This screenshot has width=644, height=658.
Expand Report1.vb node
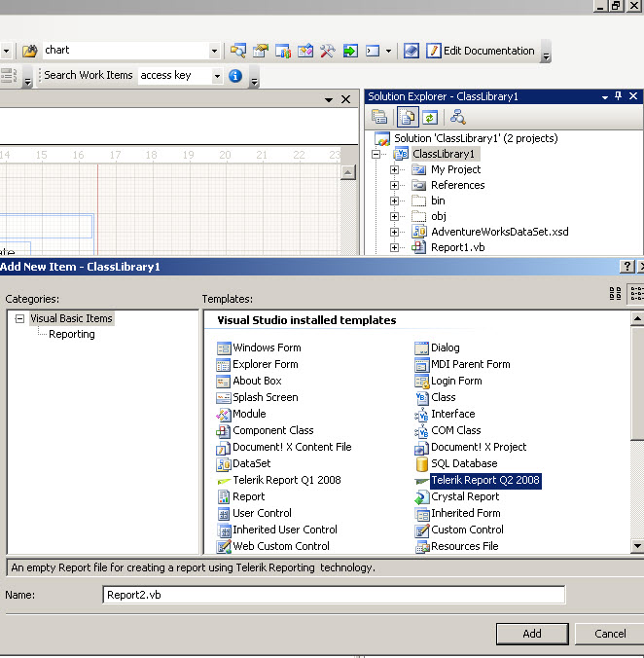(x=394, y=247)
